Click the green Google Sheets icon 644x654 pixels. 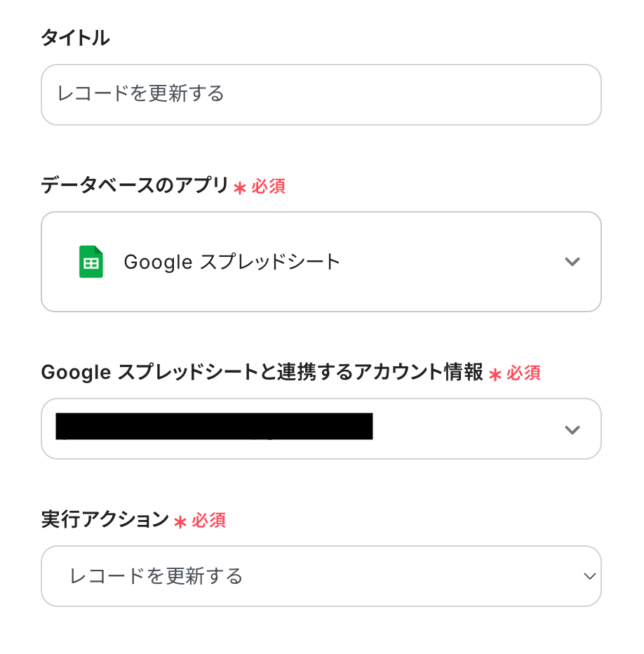coord(91,262)
